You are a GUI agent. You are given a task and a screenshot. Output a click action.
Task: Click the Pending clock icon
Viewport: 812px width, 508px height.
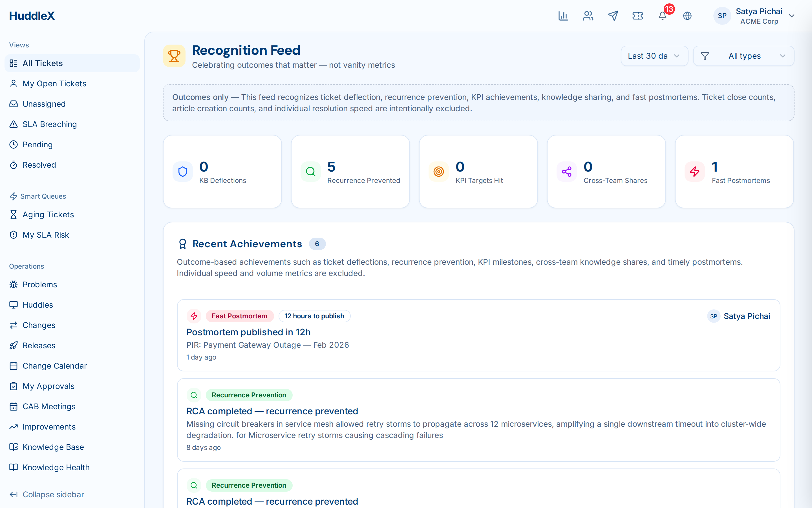pos(14,144)
